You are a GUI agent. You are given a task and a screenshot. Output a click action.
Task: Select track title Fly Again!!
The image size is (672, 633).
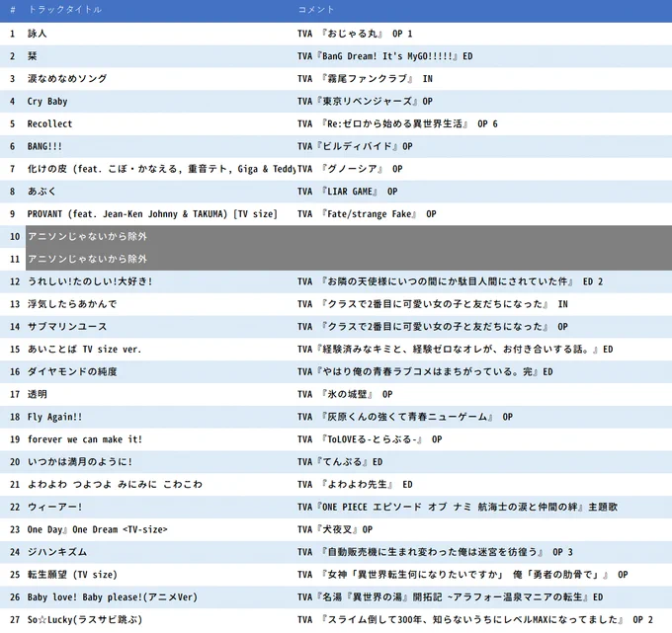click(x=55, y=417)
